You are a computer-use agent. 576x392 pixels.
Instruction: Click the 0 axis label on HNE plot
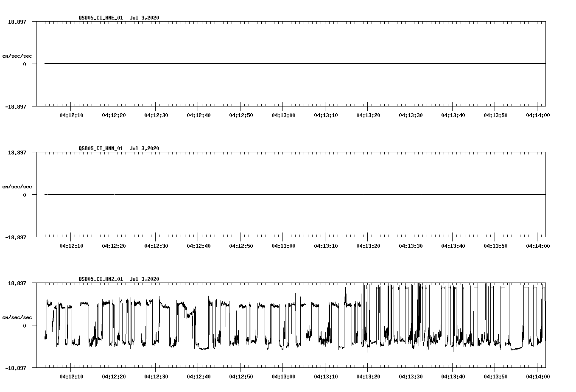(x=25, y=64)
